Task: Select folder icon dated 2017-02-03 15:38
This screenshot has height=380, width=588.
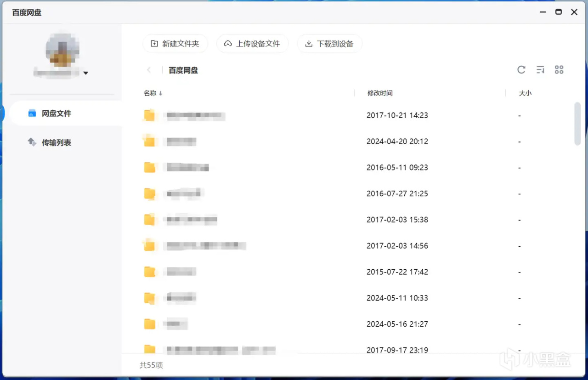Action: pos(149,220)
